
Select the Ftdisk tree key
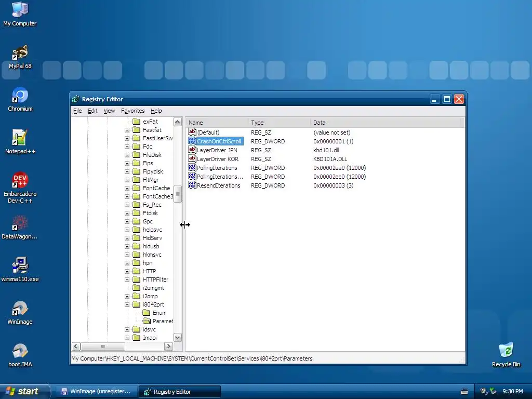pyautogui.click(x=150, y=213)
